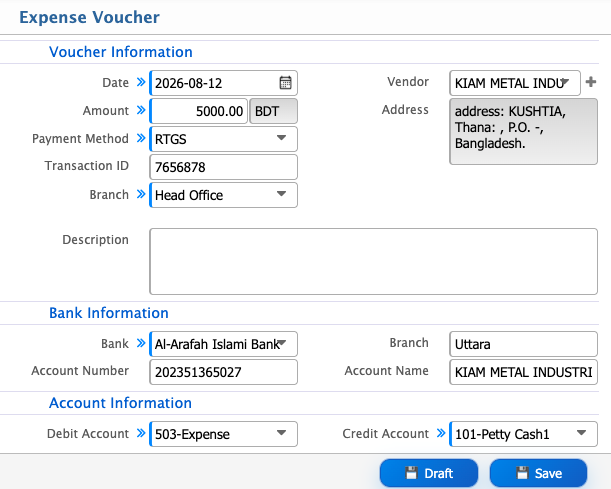Image resolution: width=611 pixels, height=489 pixels.
Task: Edit Transaction ID field 7656878
Action: pyautogui.click(x=223, y=167)
